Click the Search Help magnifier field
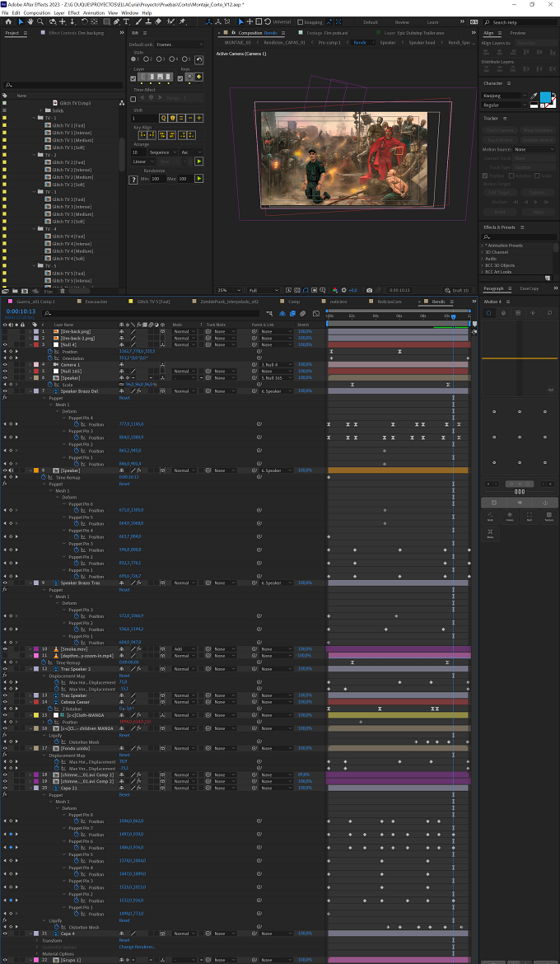The height and width of the screenshot is (964, 560). [517, 22]
